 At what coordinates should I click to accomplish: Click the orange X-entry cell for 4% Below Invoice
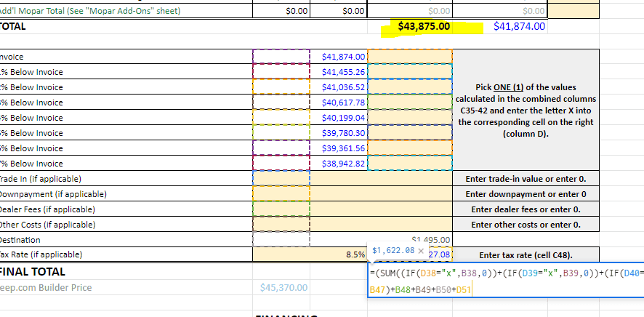[x=410, y=118]
